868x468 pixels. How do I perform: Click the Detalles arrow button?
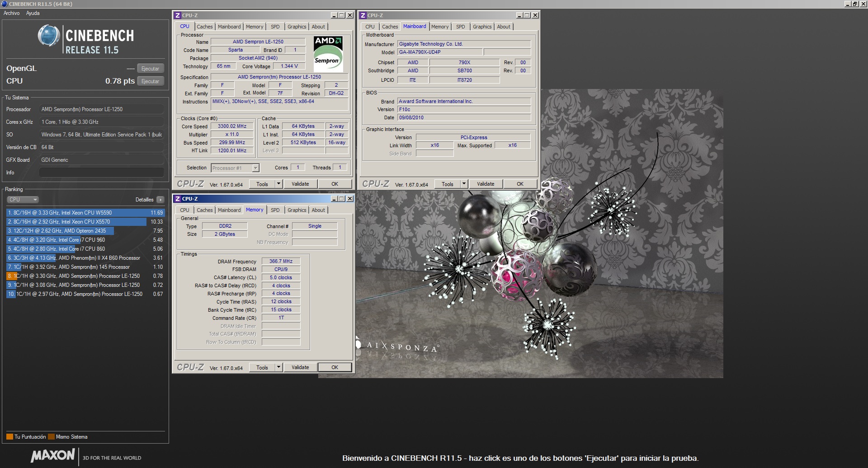pyautogui.click(x=160, y=199)
